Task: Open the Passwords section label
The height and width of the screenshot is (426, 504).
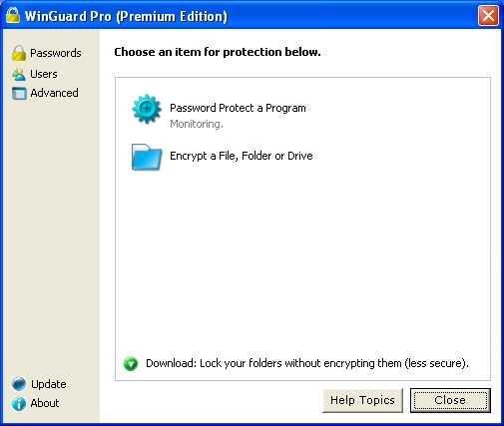Action: (56, 53)
